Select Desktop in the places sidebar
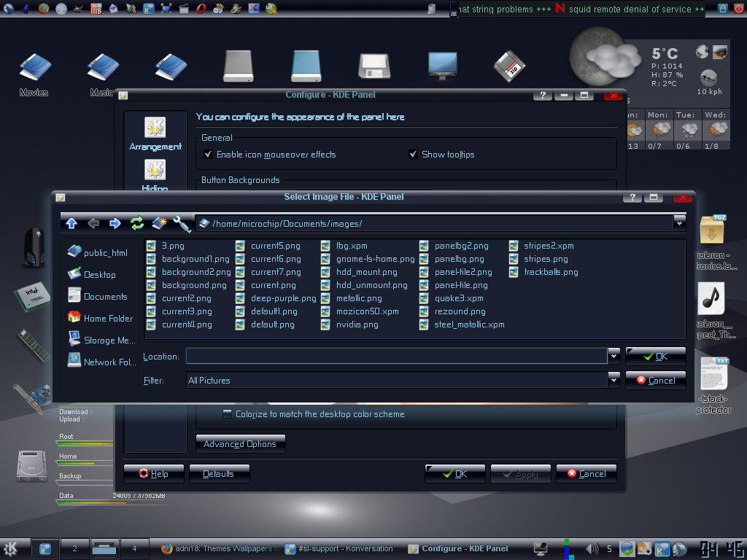The height and width of the screenshot is (560, 747). tap(92, 274)
